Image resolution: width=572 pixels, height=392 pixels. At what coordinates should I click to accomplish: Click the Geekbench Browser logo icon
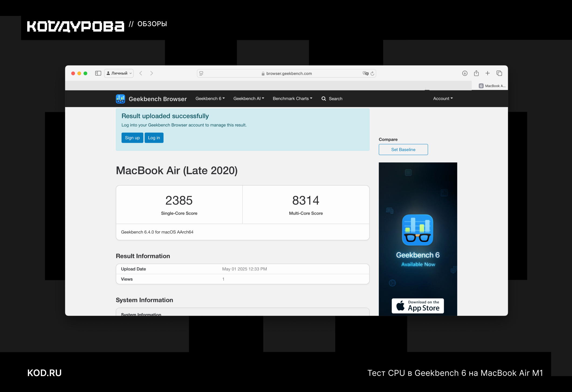[120, 99]
